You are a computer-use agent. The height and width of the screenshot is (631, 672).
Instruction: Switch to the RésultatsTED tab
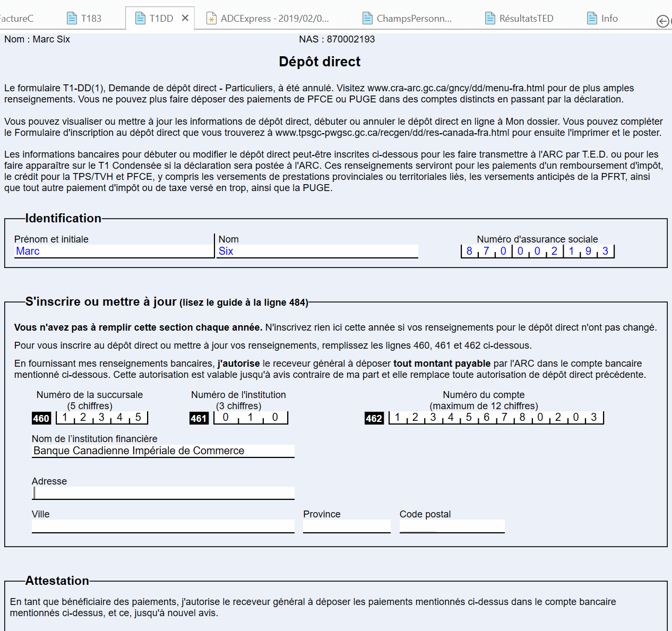click(x=520, y=19)
